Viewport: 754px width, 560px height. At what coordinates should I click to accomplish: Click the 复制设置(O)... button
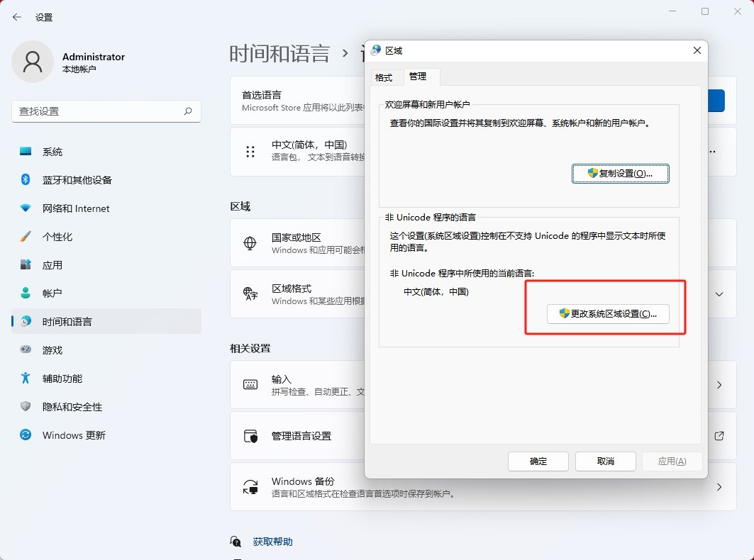click(x=621, y=174)
